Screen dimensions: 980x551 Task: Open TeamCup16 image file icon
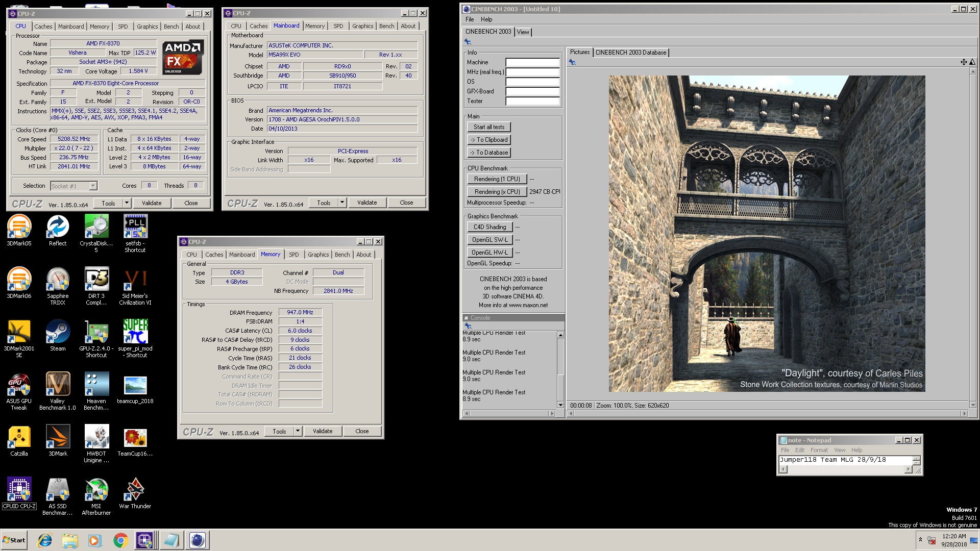(x=135, y=441)
